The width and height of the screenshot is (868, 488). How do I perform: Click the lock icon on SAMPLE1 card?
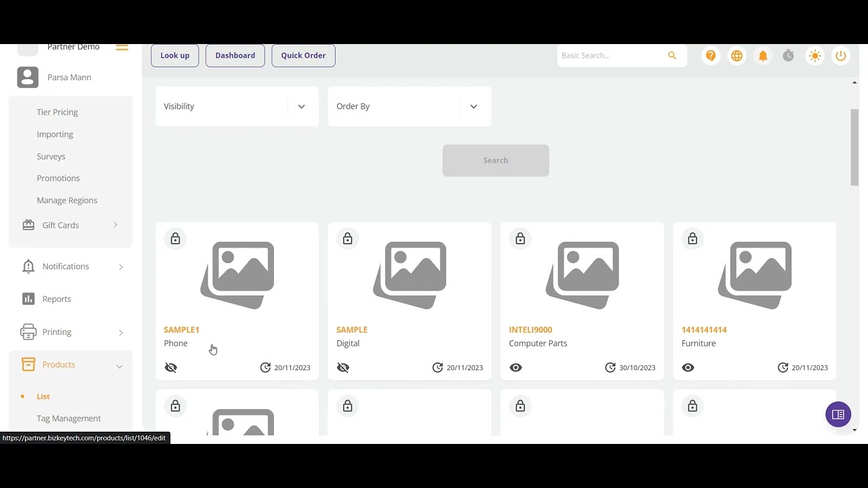[x=176, y=239]
